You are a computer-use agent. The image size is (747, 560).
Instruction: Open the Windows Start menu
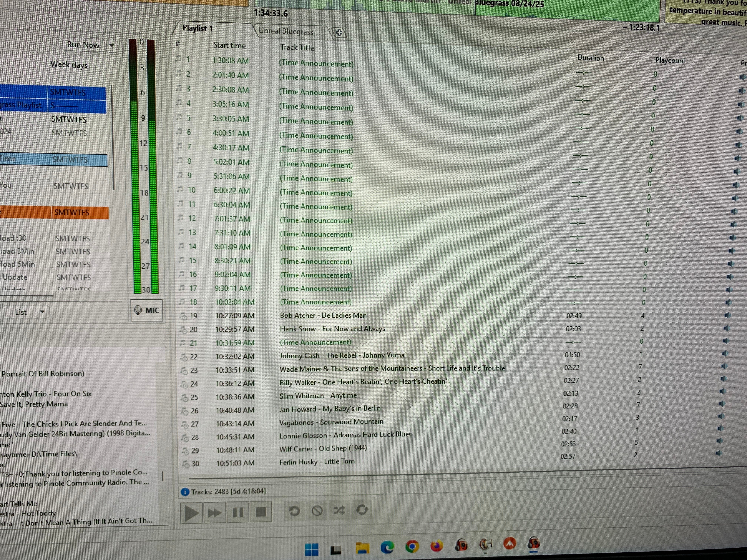(311, 549)
